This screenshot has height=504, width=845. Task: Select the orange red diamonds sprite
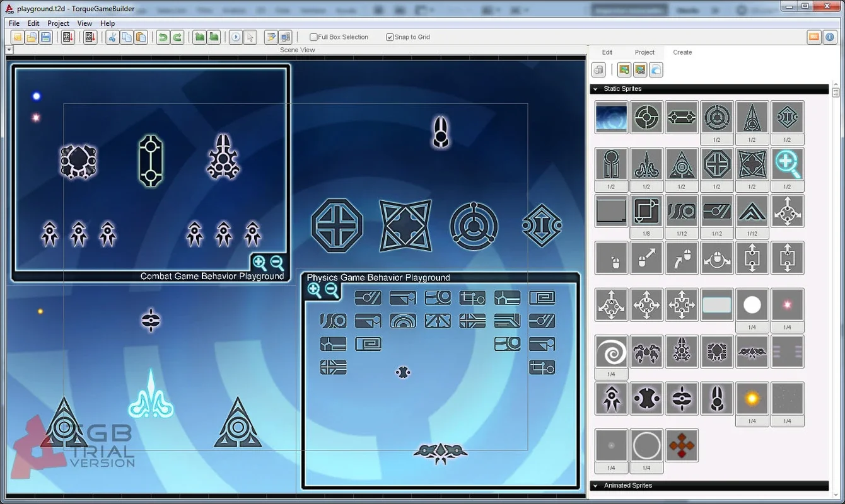coord(682,446)
